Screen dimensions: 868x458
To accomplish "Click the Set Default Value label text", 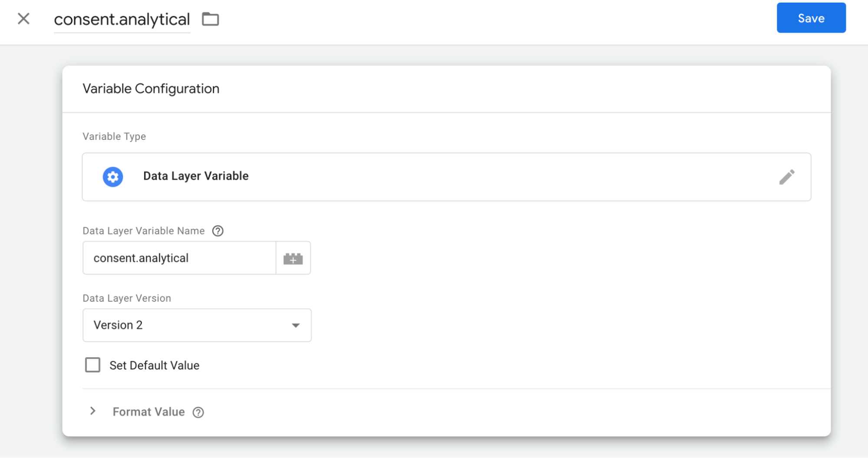I will tap(154, 366).
